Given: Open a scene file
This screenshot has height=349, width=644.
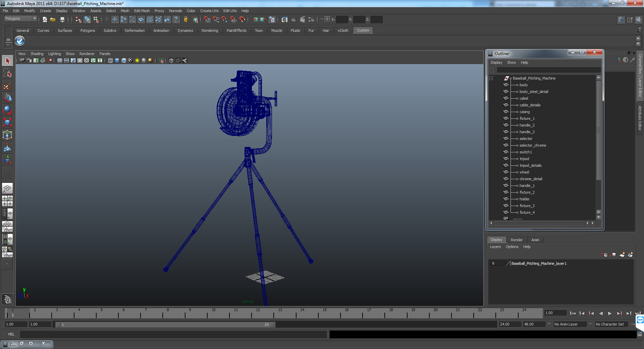Looking at the screenshot, I should tap(53, 19).
